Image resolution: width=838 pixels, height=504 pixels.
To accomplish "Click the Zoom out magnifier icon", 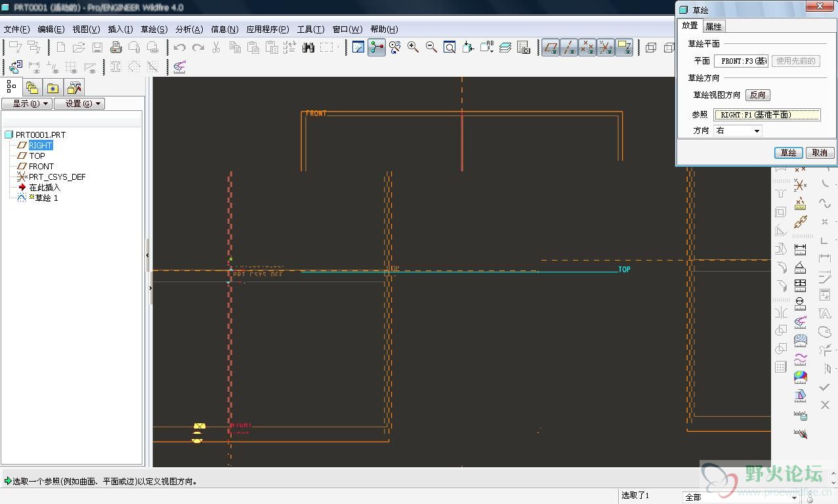I will (x=431, y=47).
